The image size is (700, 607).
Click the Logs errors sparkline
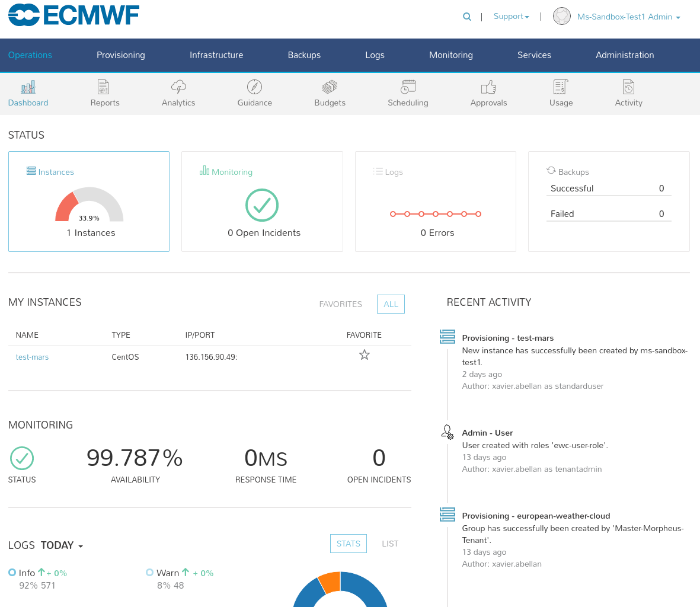[435, 214]
